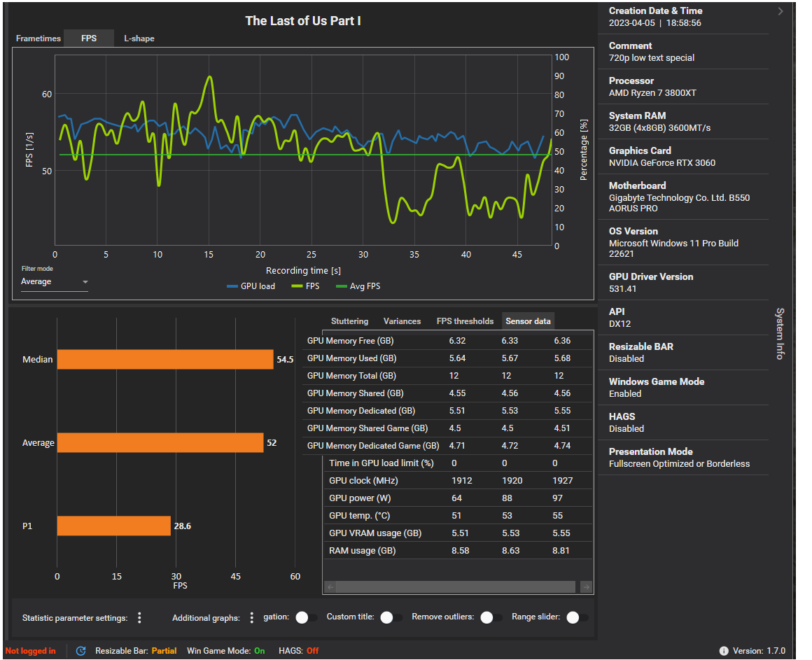This screenshot has width=812, height=660.
Task: Open Statistic parameter settings three-dot menu
Action: click(139, 617)
